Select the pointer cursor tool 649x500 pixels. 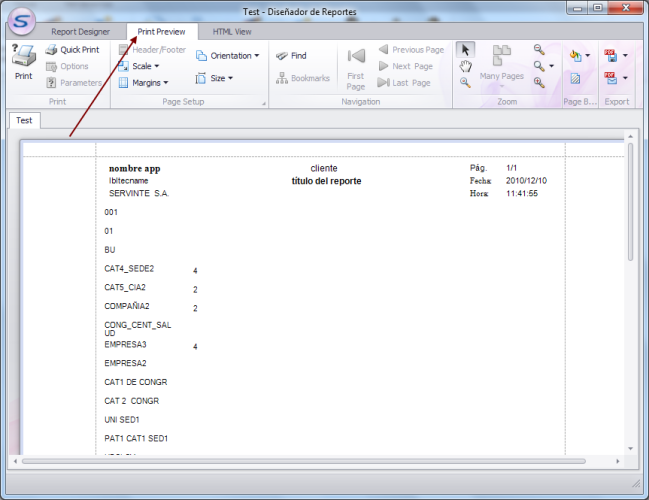466,49
